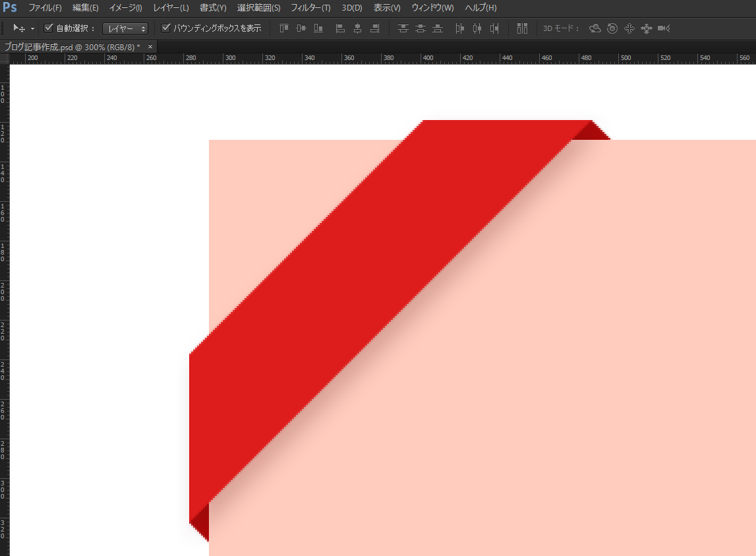Click the light pink rectangle on canvas
The image size is (756, 556).
tap(560, 363)
